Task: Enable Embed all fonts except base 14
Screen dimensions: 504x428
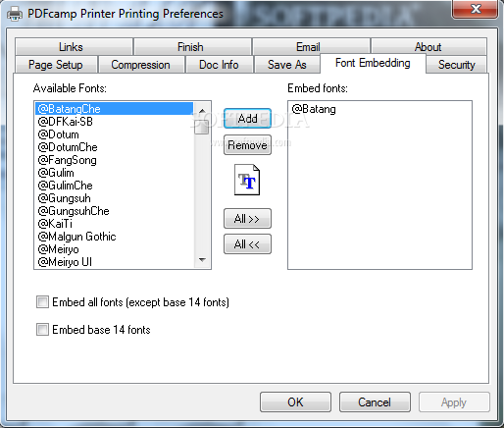Action: (x=42, y=302)
